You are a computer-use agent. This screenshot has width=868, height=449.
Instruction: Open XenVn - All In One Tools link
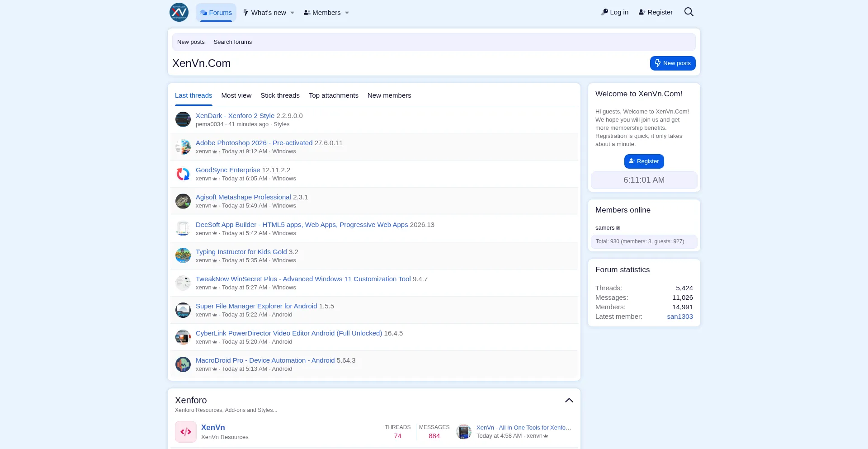[524, 428]
